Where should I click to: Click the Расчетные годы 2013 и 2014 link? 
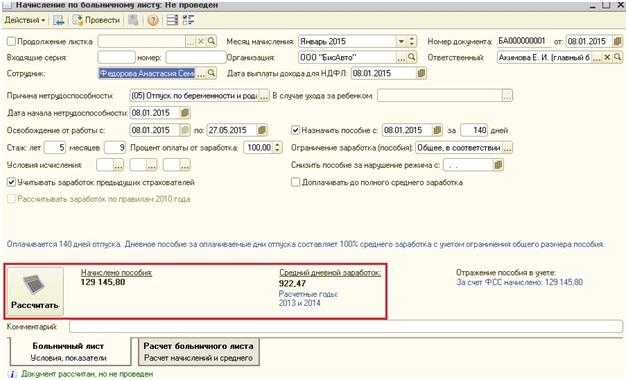[308, 299]
